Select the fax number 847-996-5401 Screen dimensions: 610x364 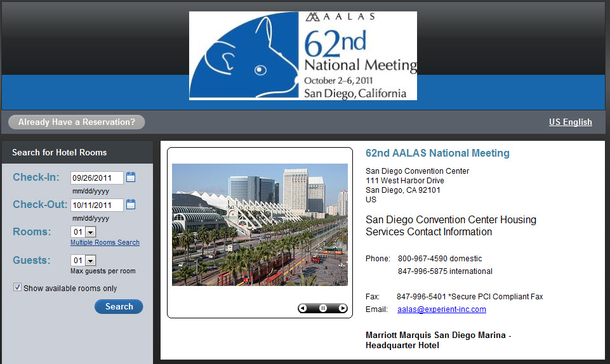[421, 297]
